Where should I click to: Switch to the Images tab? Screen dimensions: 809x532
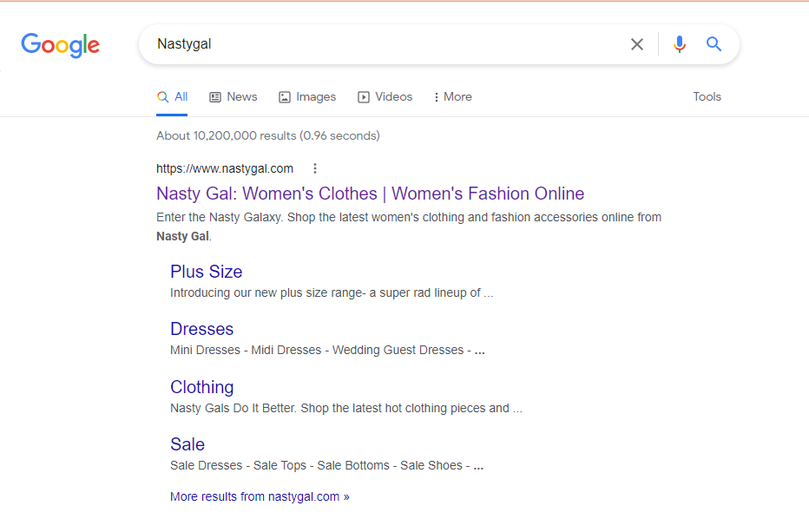(x=307, y=97)
